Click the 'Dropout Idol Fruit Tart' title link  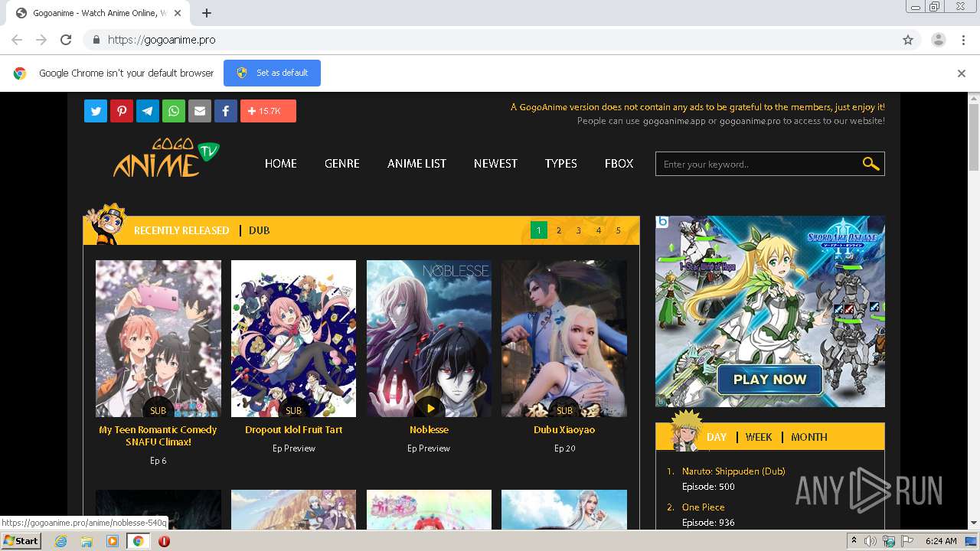(293, 429)
